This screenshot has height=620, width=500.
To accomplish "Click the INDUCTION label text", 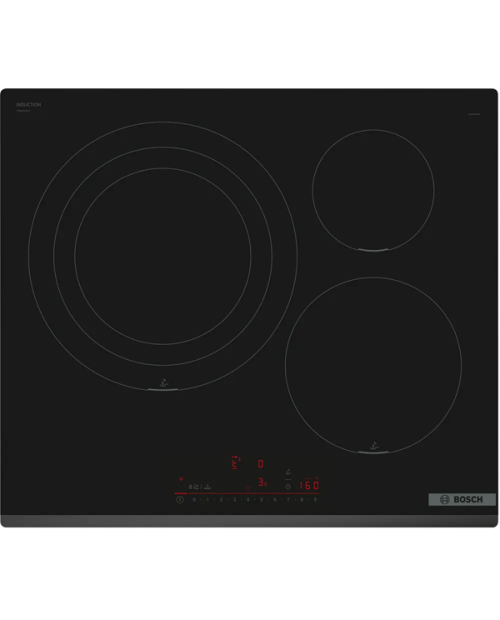I will [x=28, y=104].
